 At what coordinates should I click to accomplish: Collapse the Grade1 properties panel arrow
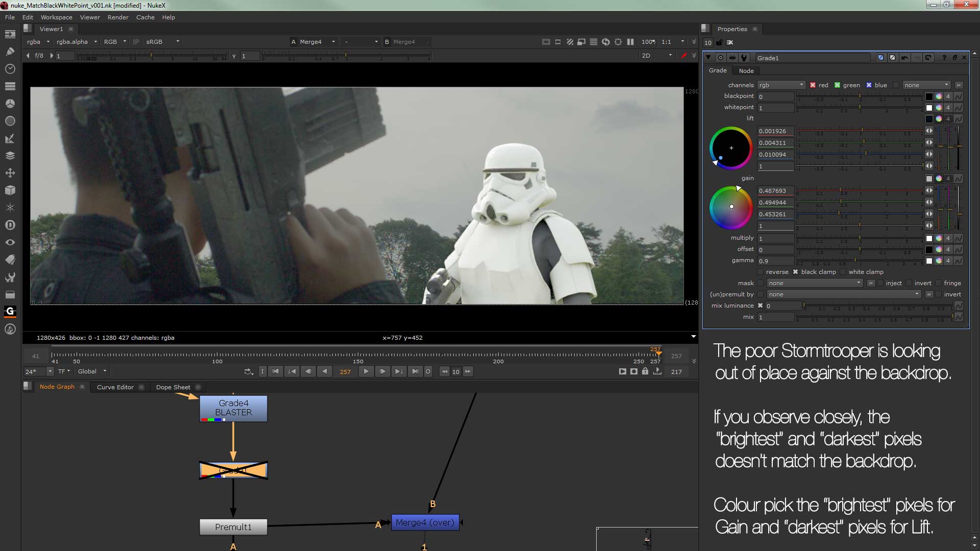point(708,58)
